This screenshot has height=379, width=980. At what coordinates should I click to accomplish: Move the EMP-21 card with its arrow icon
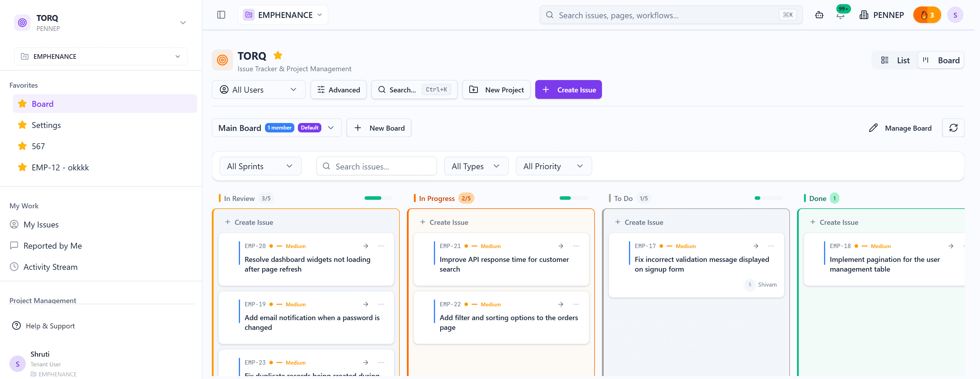point(561,246)
